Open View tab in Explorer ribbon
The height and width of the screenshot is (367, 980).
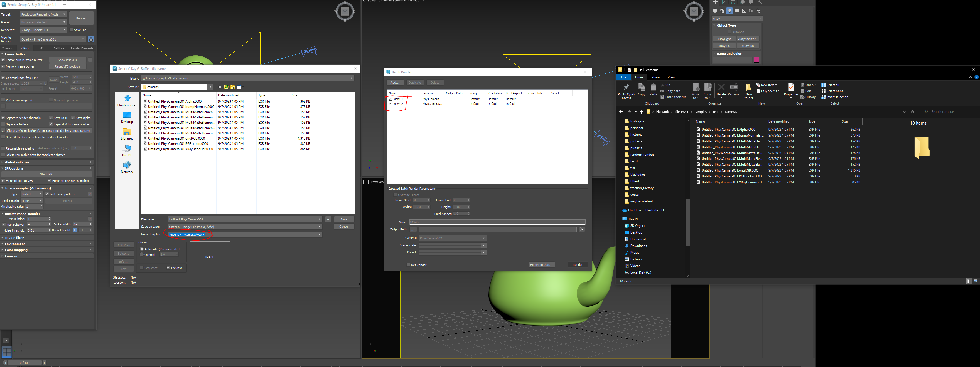[x=671, y=77]
